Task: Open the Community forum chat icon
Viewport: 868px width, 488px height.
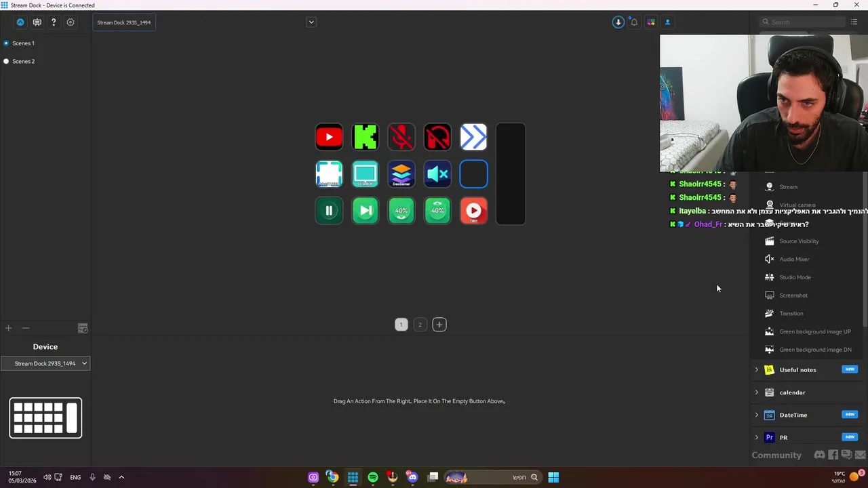Action: pyautogui.click(x=846, y=455)
